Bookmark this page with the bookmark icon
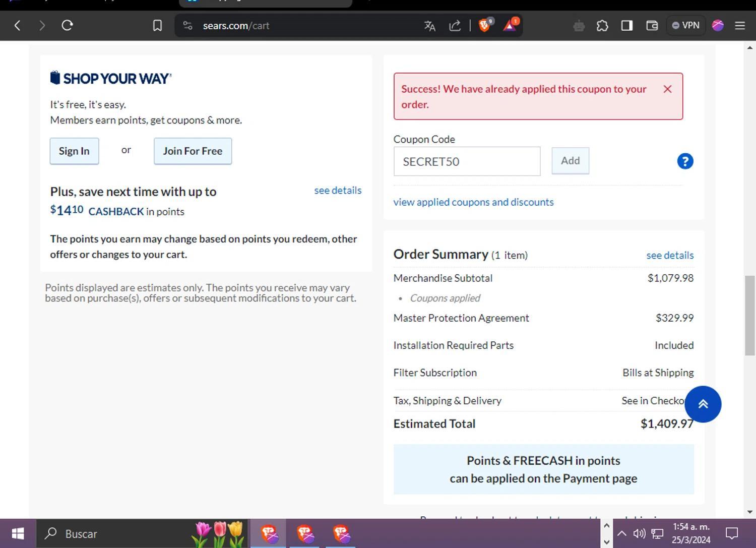Image resolution: width=756 pixels, height=548 pixels. (x=157, y=25)
